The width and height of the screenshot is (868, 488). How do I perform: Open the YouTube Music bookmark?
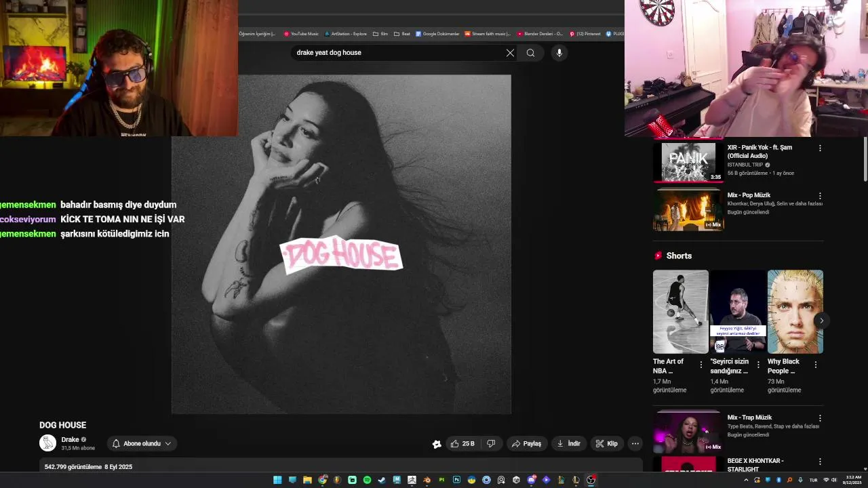[x=301, y=34]
